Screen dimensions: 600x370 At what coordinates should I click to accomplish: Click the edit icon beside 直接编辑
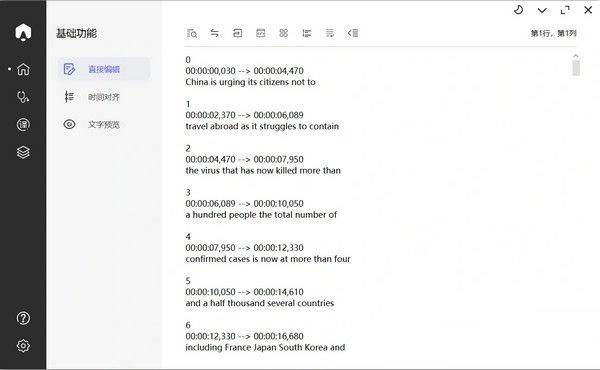click(x=69, y=69)
